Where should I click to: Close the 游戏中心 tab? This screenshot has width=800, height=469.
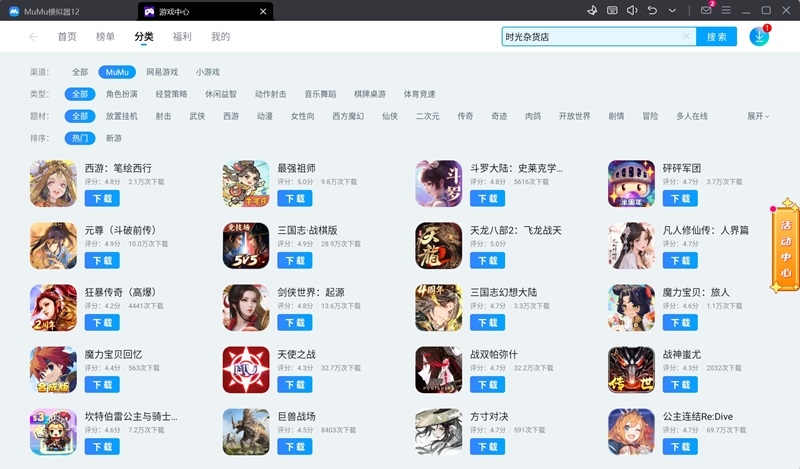pos(263,11)
